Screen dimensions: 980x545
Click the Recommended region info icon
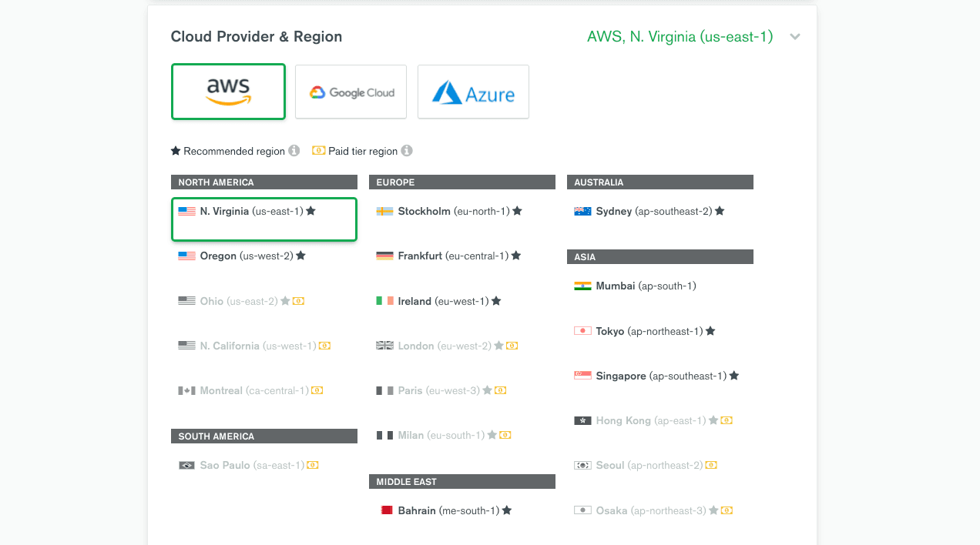(x=294, y=151)
